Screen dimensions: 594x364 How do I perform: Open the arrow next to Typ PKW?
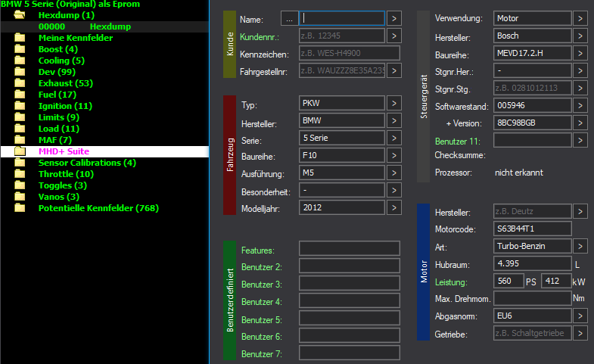[x=394, y=104]
